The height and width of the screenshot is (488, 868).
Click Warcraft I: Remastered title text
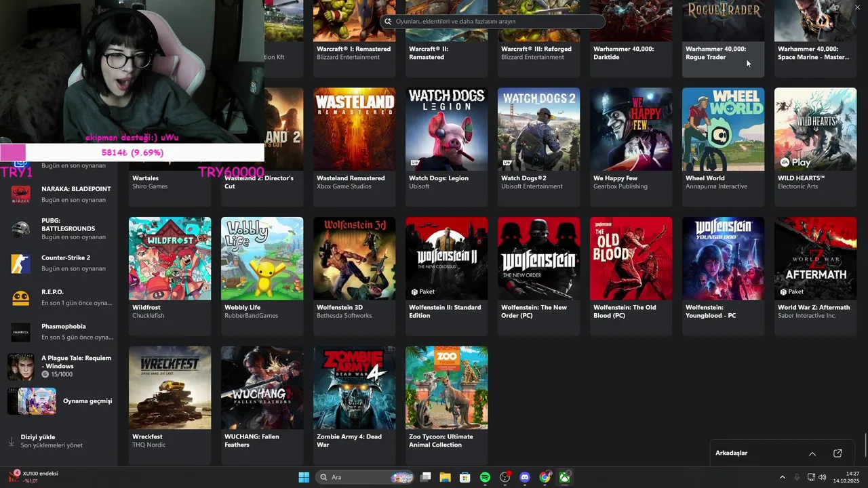coord(353,49)
